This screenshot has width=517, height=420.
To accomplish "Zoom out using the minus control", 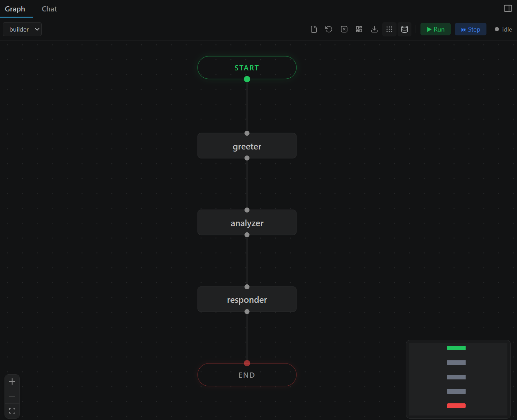I will click(12, 396).
